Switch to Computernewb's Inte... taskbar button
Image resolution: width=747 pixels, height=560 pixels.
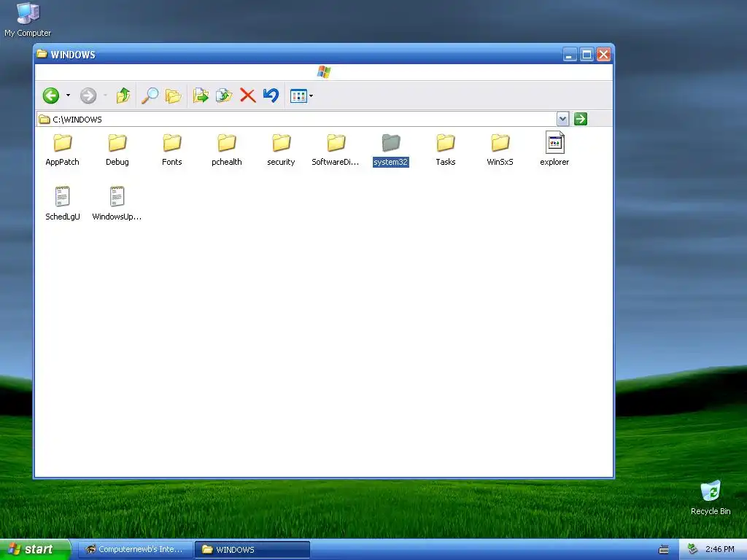coord(135,550)
